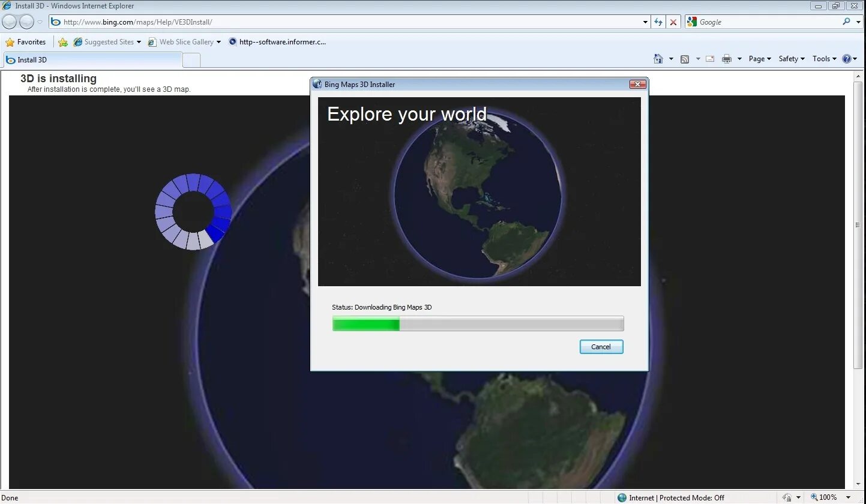Screen dimensions: 866x504
Task: Open the Tools menu
Action: (x=824, y=59)
